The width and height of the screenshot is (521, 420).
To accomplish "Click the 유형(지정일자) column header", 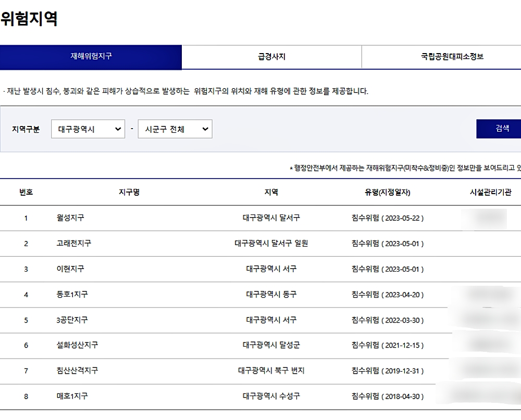I will click(x=388, y=192).
